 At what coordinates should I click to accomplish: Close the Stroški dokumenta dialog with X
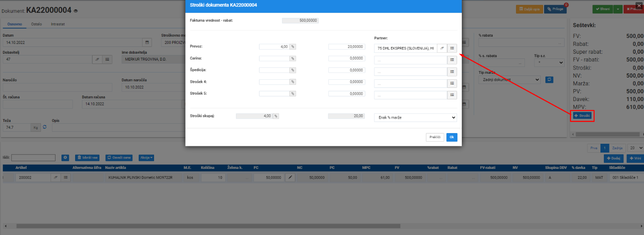pos(638,5)
